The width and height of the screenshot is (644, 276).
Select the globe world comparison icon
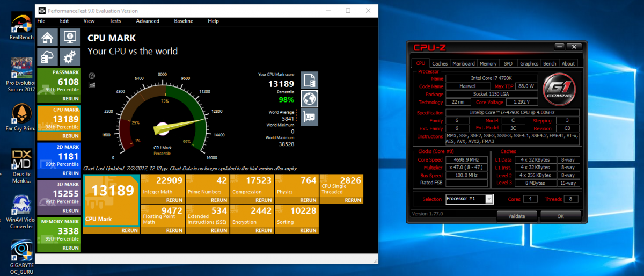[309, 98]
